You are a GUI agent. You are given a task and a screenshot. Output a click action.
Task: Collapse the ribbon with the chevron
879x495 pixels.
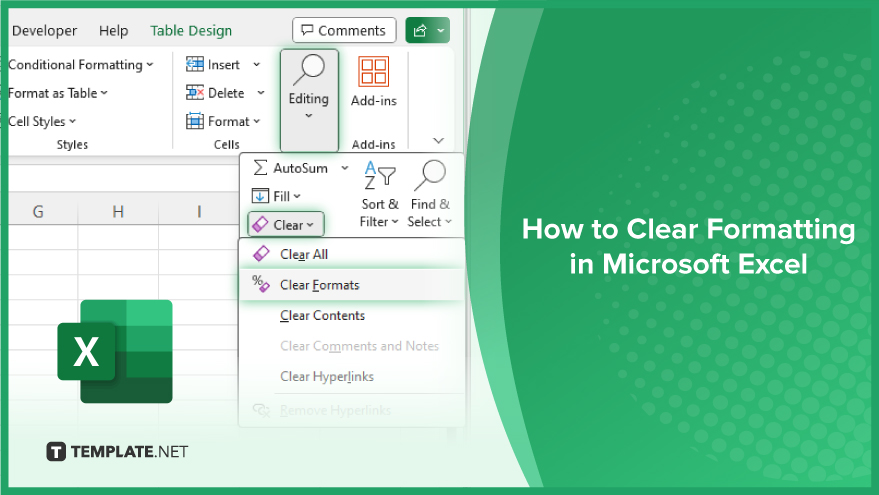[x=438, y=140]
